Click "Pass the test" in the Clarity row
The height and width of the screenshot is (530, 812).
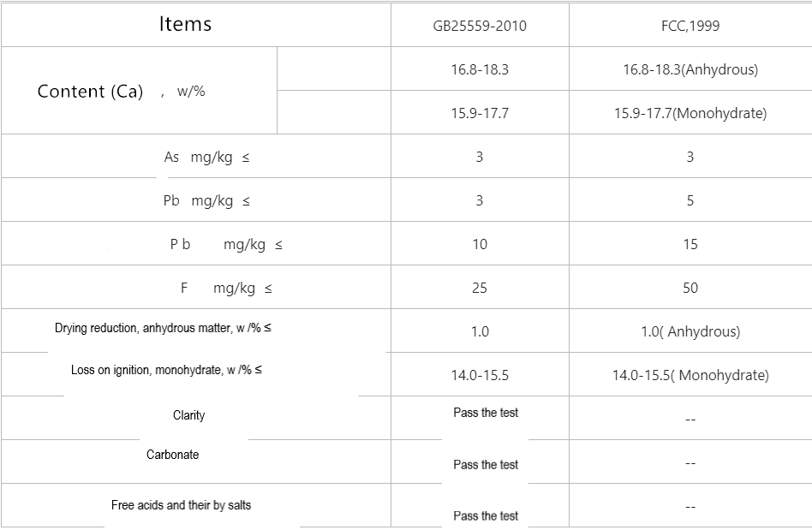(486, 413)
